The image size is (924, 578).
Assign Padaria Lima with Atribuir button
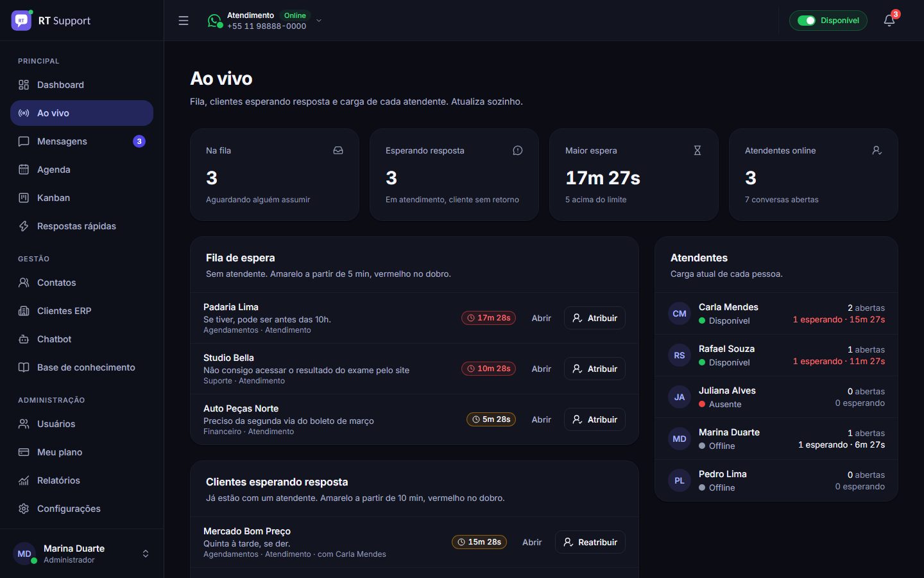click(595, 318)
